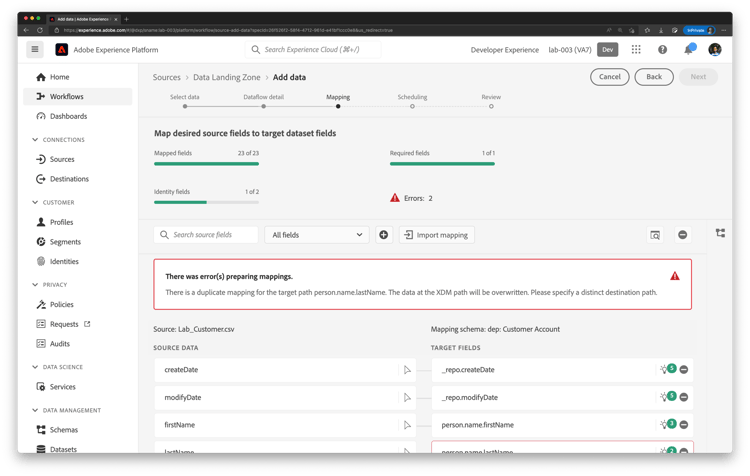Screen dimensions: 750x476
Task: Go to Destinations in the sidebar
Action: 77,179
